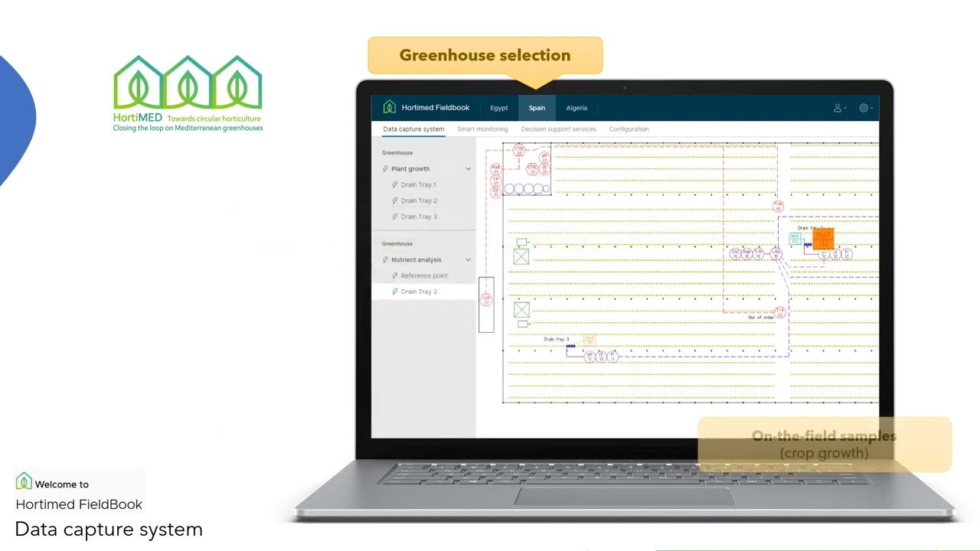The height and width of the screenshot is (551, 980).
Task: Click the T/H 01 sensor icon
Action: [x=778, y=207]
